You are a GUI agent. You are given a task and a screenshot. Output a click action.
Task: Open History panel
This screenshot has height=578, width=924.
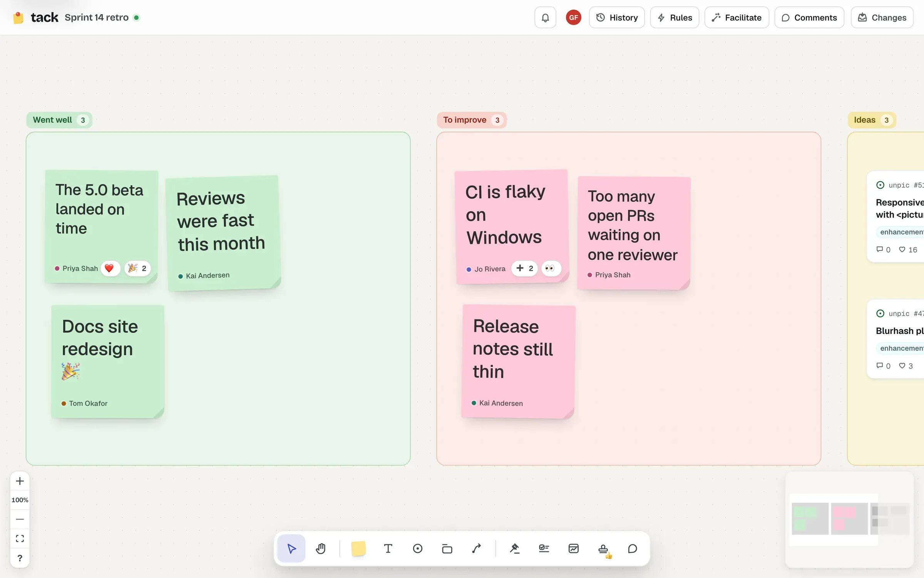click(x=617, y=17)
